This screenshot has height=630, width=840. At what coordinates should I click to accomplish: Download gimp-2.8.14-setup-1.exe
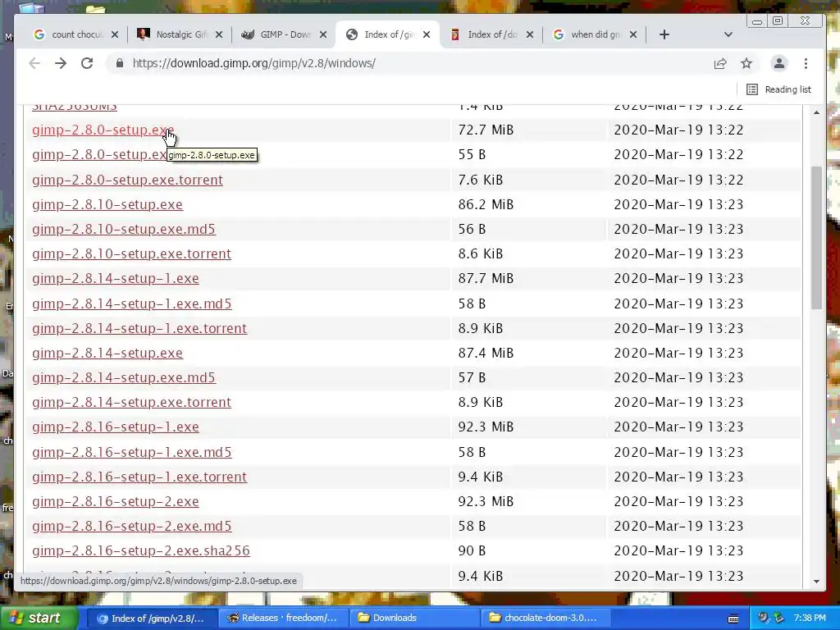pos(115,279)
